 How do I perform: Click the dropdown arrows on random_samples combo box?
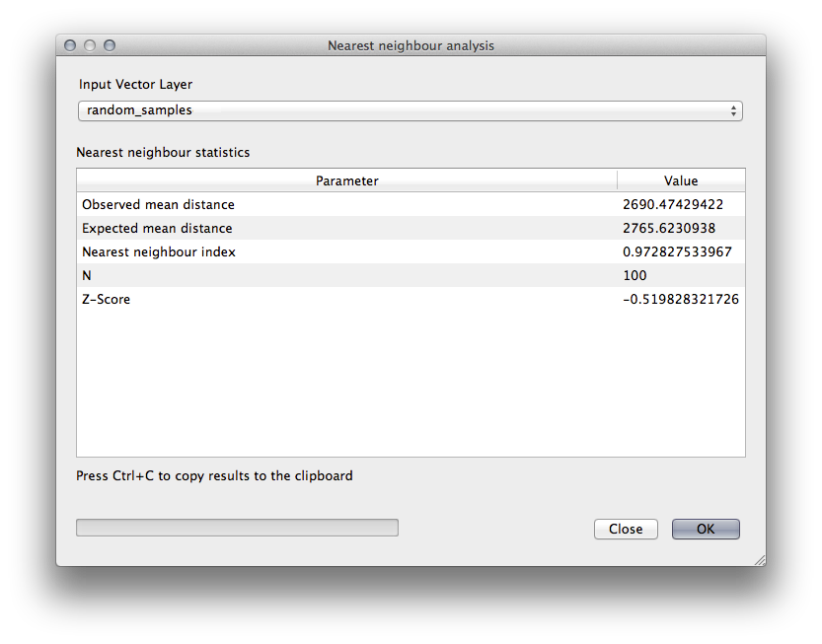click(x=733, y=110)
